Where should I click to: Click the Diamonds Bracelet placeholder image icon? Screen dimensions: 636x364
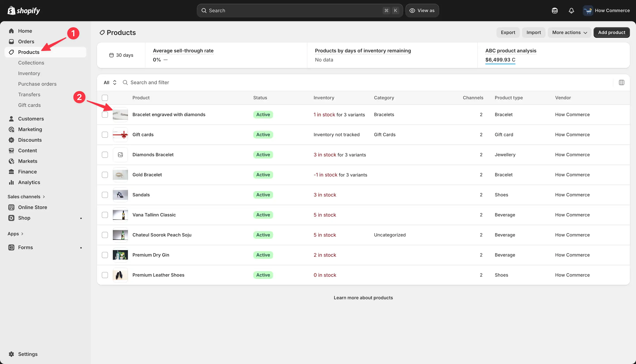click(120, 155)
